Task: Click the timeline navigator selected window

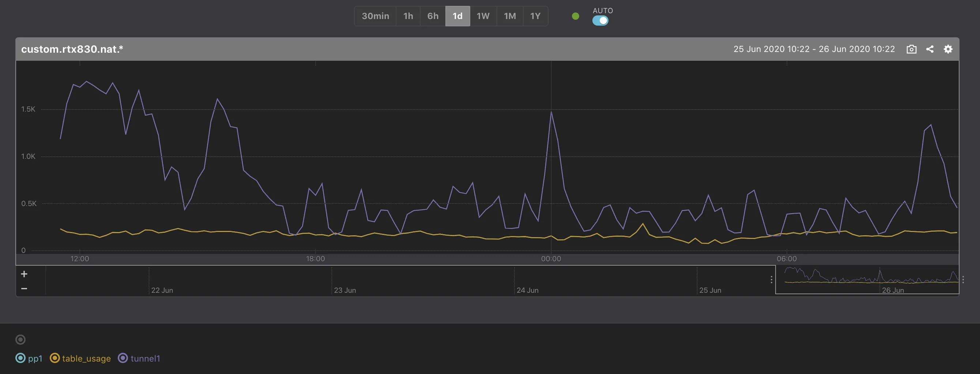Action: coord(867,280)
